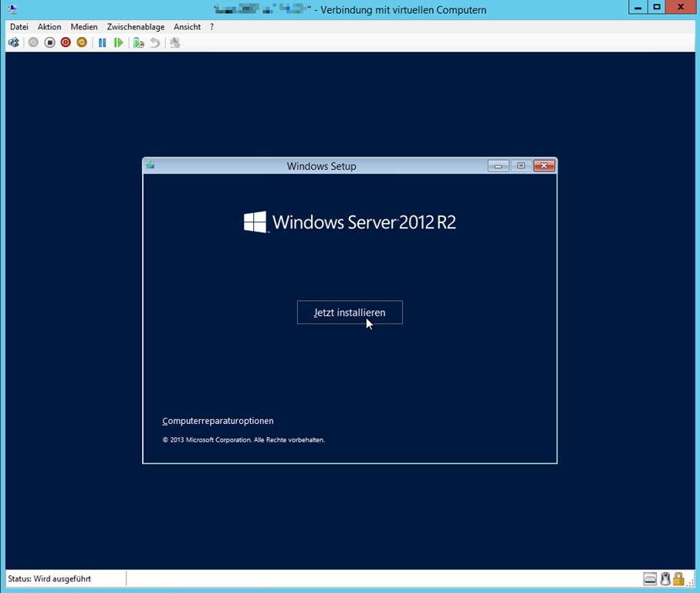
Task: Click the keyboard icon in status bar
Action: [x=650, y=578]
